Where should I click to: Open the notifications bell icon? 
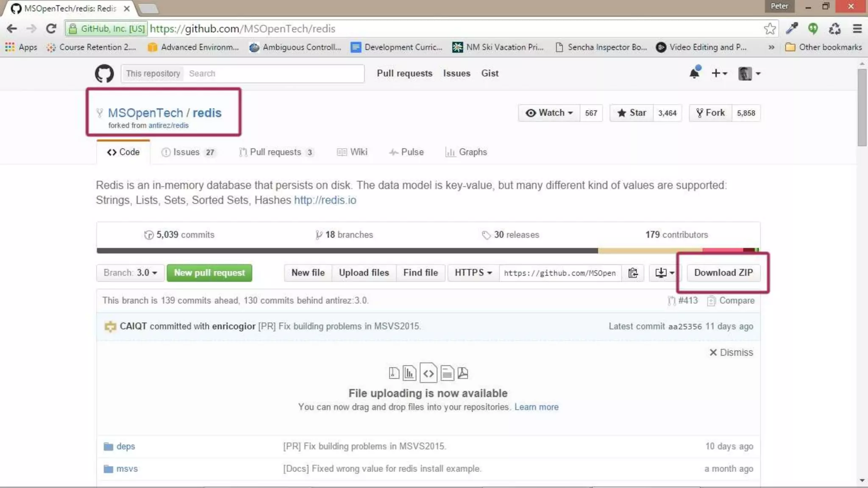click(694, 73)
